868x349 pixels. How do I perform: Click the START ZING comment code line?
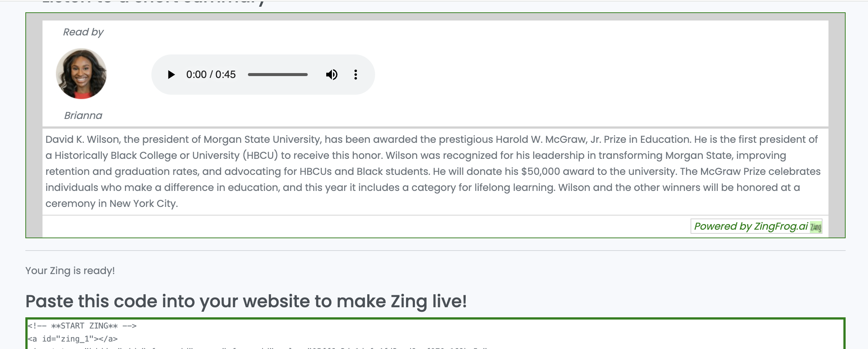point(82,326)
